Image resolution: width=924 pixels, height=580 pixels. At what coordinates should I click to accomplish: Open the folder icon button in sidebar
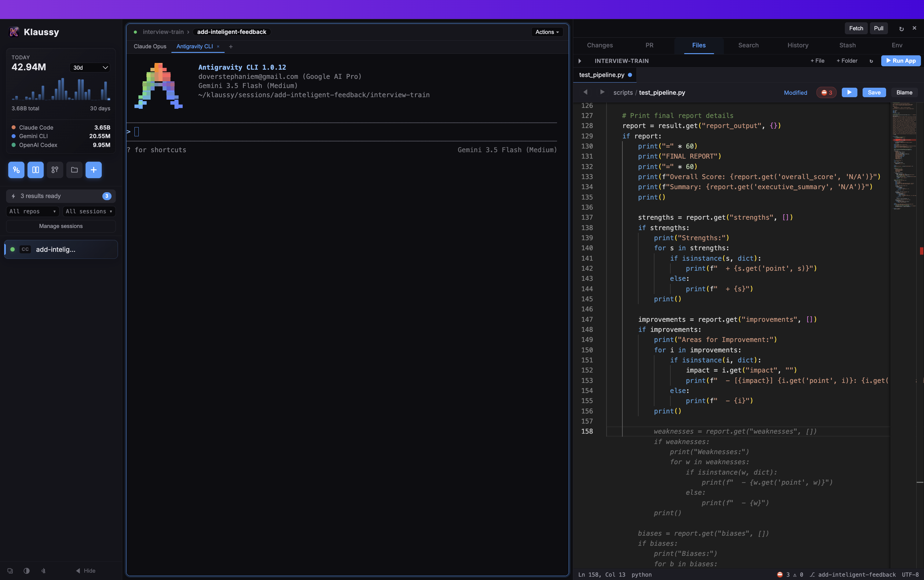coord(75,170)
